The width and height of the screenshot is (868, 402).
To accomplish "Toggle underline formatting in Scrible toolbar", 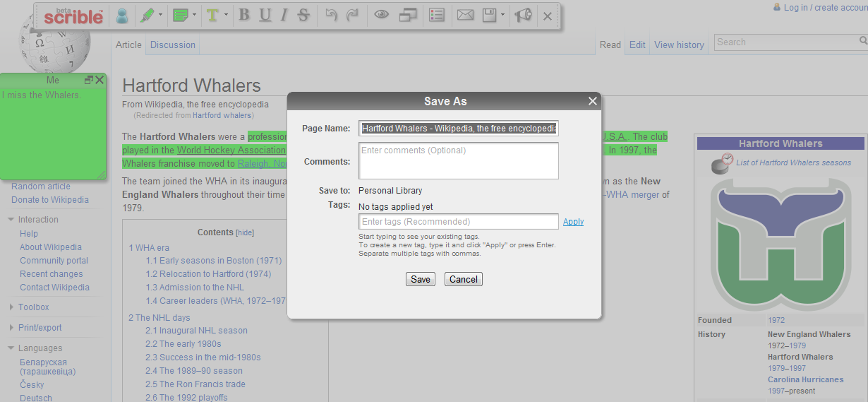I will tap(265, 15).
